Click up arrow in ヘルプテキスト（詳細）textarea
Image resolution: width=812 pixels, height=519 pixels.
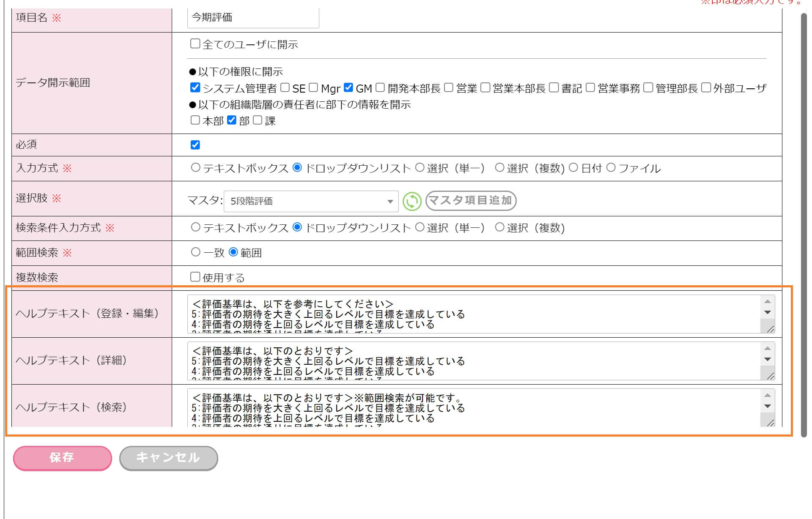(768, 349)
